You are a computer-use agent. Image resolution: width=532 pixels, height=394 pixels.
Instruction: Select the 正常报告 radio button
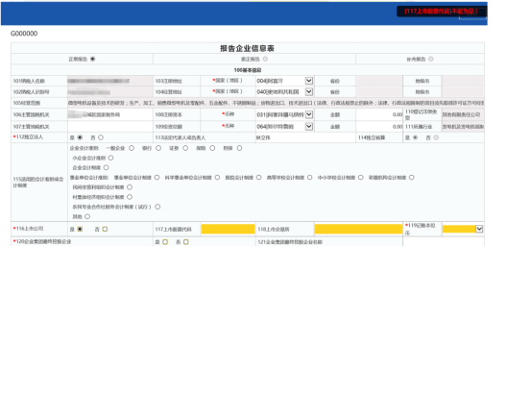tap(92, 59)
